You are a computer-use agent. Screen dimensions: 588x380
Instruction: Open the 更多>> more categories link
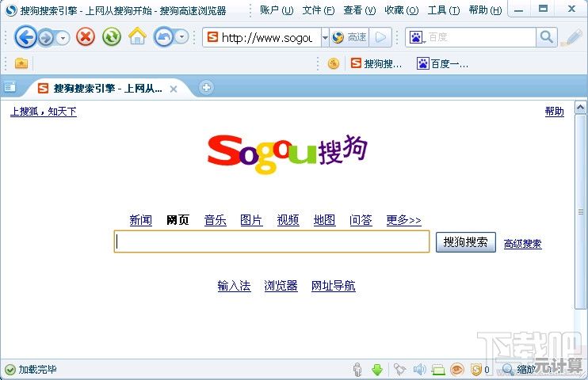click(403, 220)
